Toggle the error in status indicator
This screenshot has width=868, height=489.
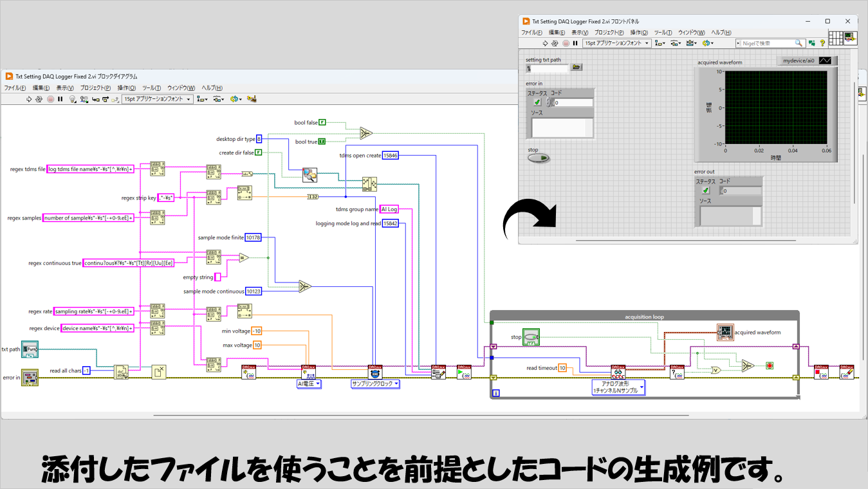click(x=537, y=102)
